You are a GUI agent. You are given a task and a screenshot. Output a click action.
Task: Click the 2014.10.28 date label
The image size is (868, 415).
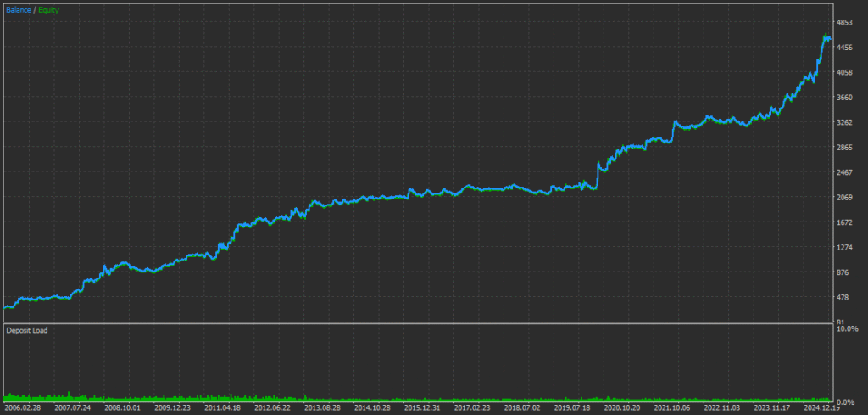[372, 408]
